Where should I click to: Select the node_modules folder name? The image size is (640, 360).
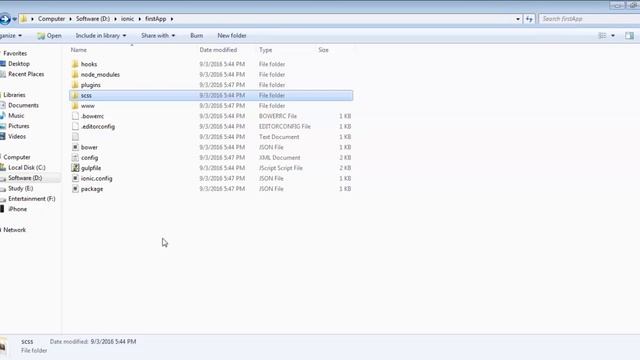coord(100,74)
